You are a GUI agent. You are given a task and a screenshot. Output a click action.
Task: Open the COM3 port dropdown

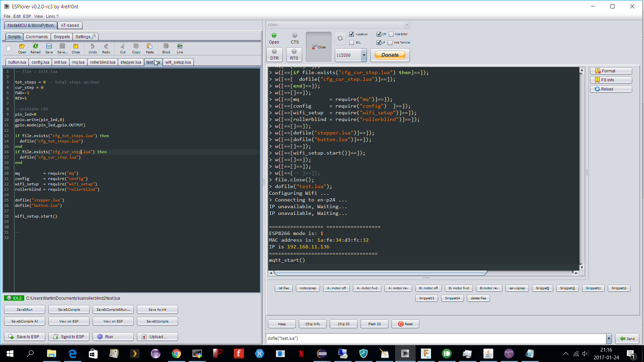tap(407, 25)
